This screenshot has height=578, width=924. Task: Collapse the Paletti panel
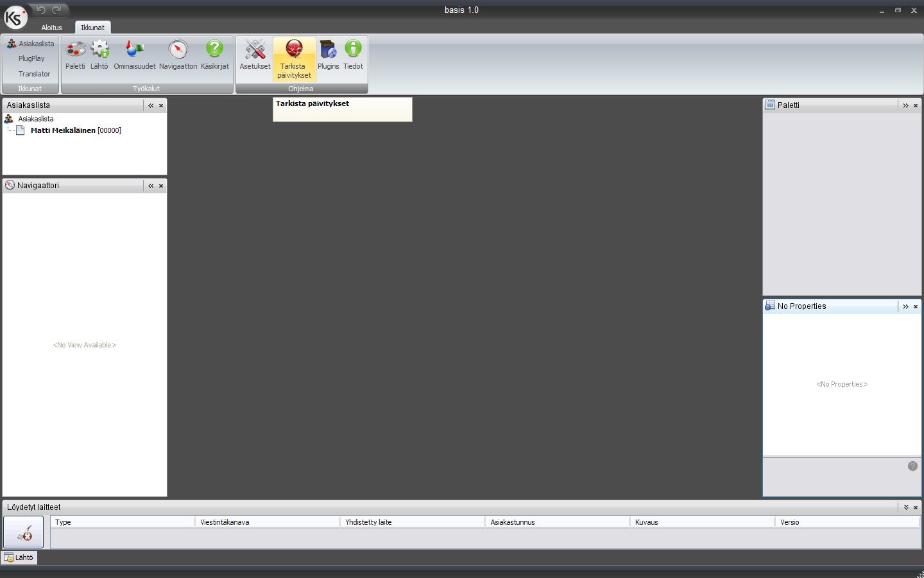pos(905,105)
